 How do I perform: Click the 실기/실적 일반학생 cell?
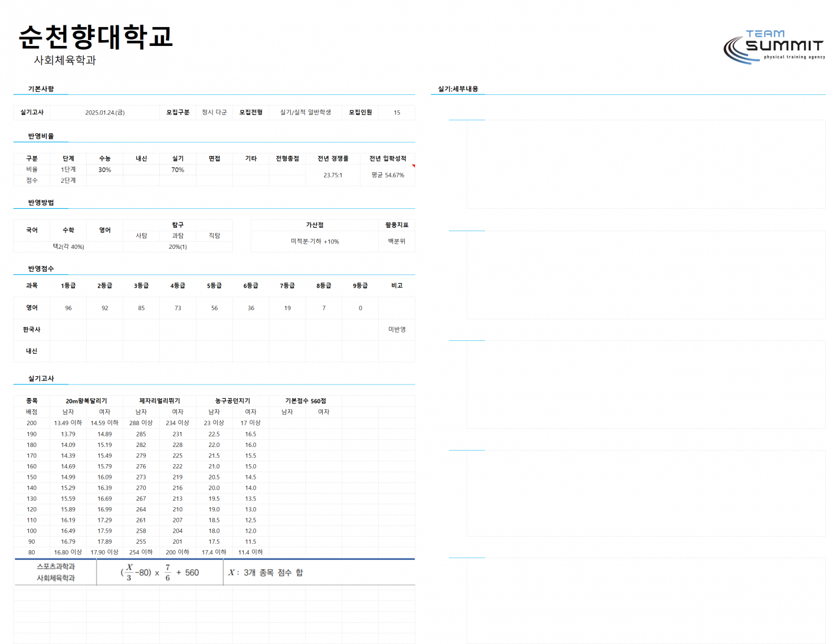[306, 113]
